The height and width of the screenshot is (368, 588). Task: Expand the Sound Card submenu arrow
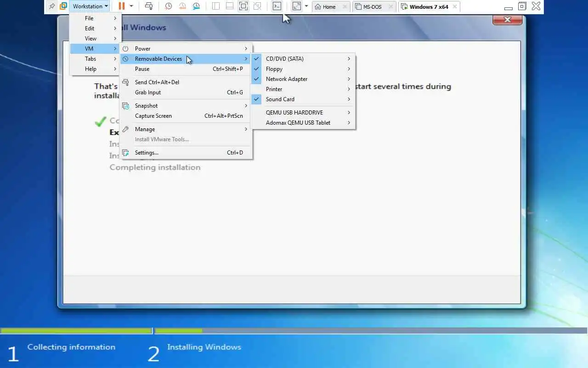349,99
